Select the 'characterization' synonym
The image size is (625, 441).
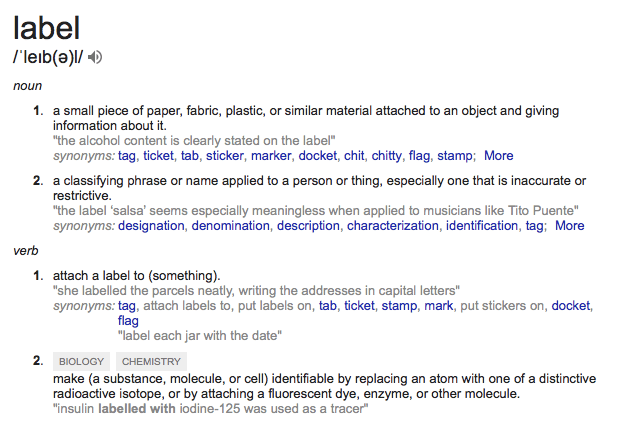coord(392,225)
